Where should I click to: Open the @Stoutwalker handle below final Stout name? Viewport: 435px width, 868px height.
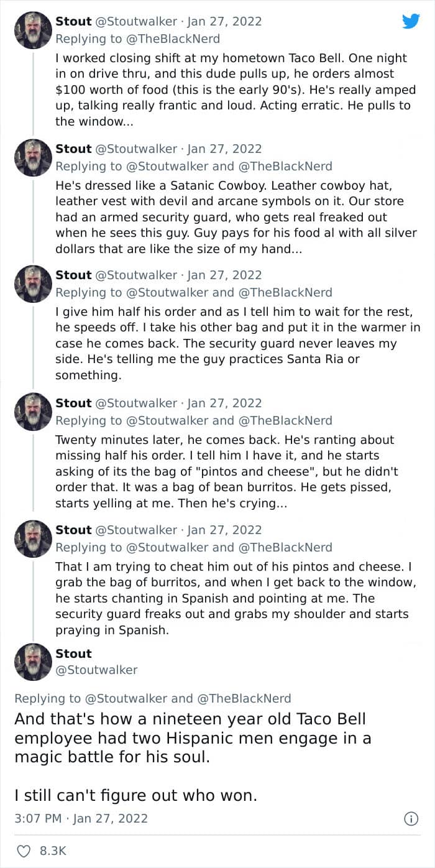(x=96, y=670)
